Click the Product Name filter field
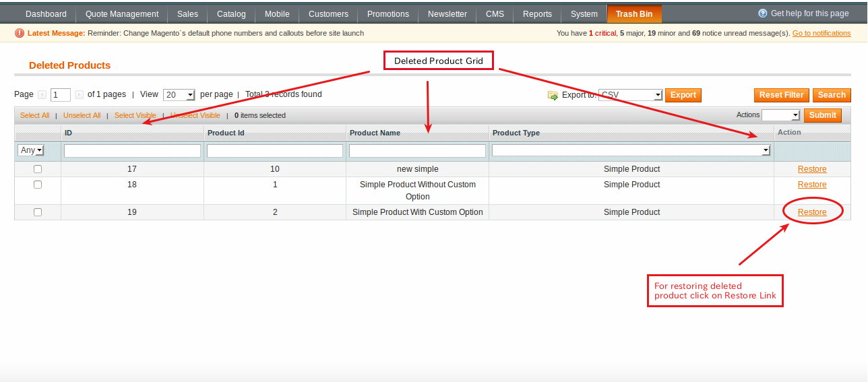This screenshot has height=382, width=868. coord(417,151)
